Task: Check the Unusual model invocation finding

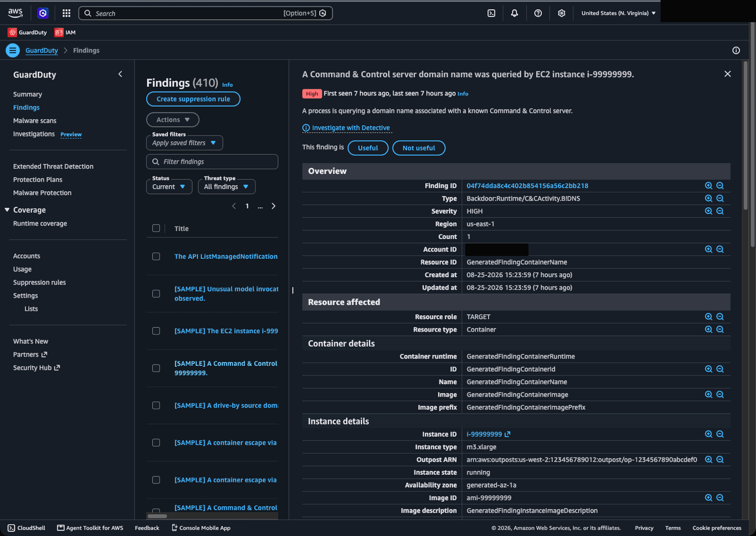Action: 156,294
